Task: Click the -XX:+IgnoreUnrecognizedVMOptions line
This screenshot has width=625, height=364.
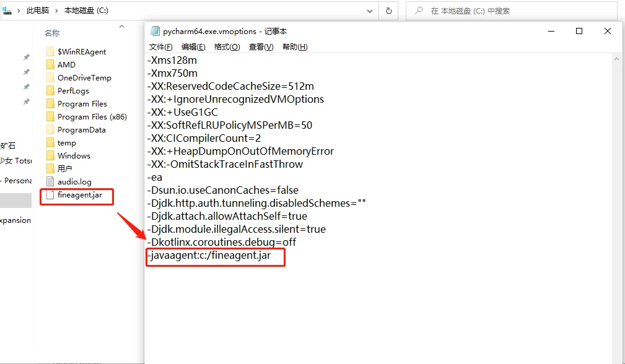Action: [x=235, y=99]
